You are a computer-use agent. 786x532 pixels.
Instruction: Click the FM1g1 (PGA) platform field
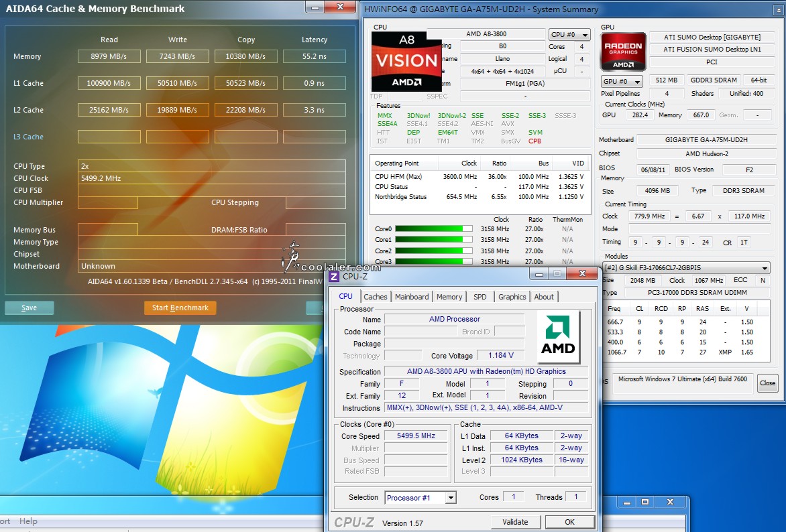coord(525,84)
